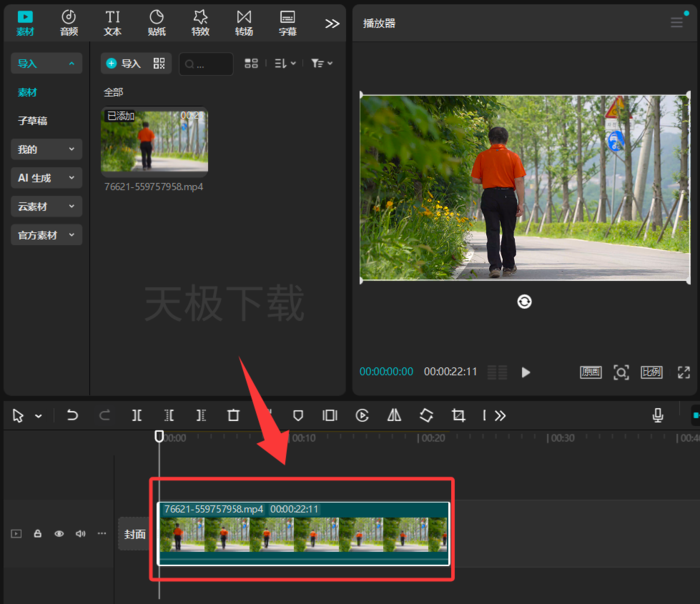Click the QR code import icon

click(x=159, y=63)
